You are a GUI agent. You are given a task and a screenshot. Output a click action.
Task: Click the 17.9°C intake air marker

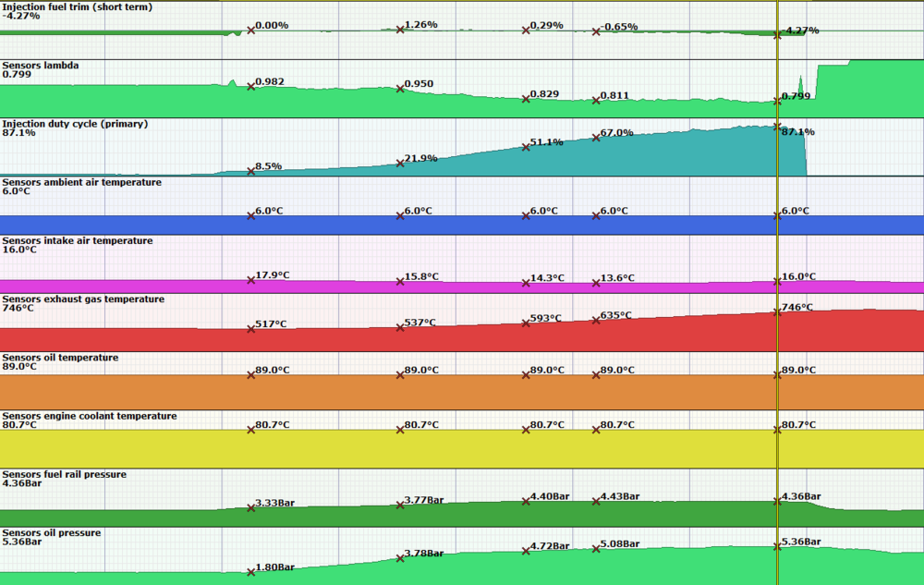[x=251, y=280]
